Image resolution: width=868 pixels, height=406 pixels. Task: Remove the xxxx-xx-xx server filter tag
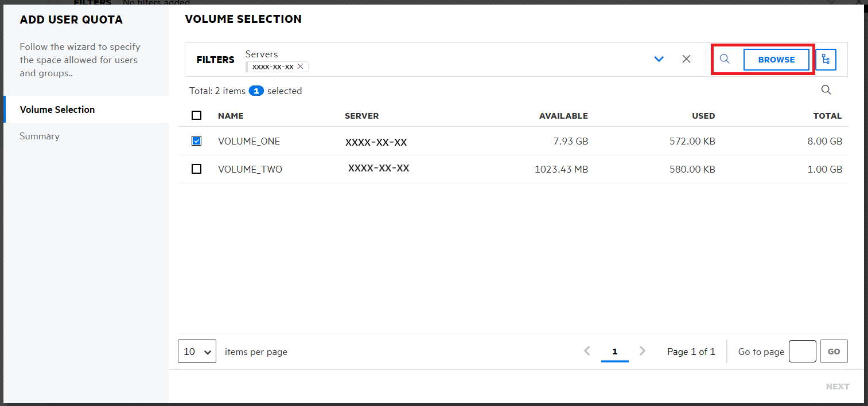click(x=300, y=67)
